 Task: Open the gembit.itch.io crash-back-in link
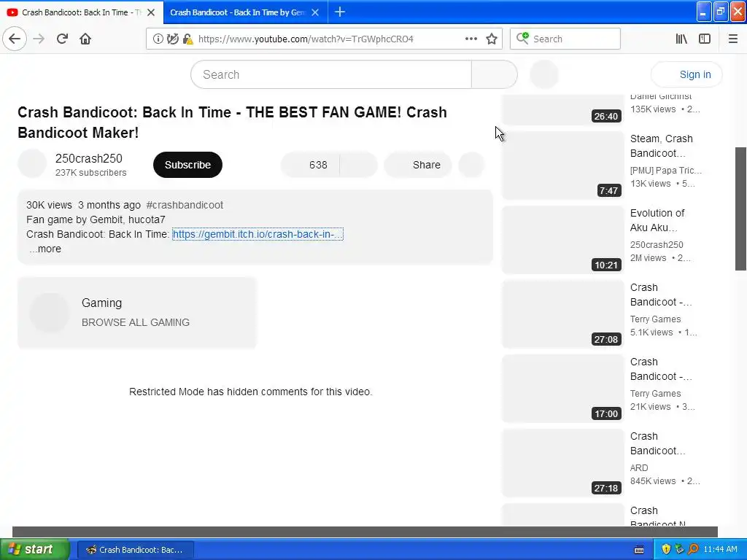[258, 234]
